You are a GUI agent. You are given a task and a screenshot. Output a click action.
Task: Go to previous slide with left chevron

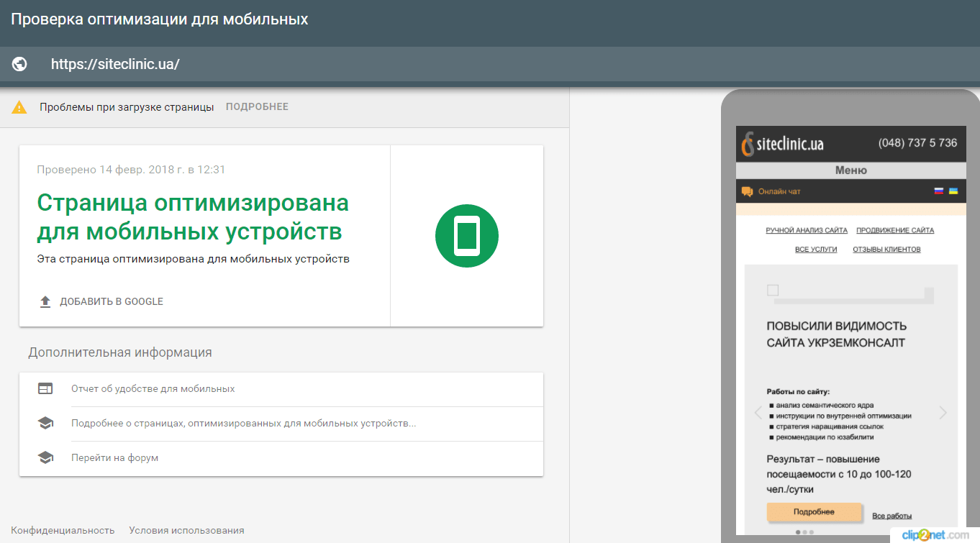coord(758,413)
